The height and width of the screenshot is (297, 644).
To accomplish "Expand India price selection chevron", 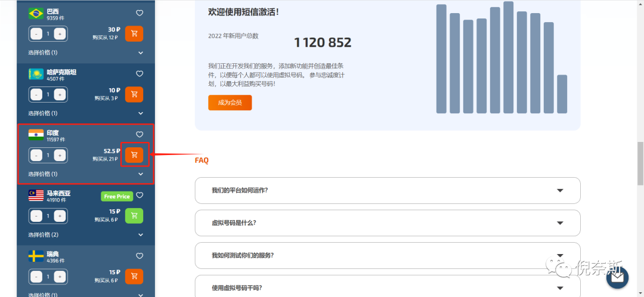I will click(141, 174).
